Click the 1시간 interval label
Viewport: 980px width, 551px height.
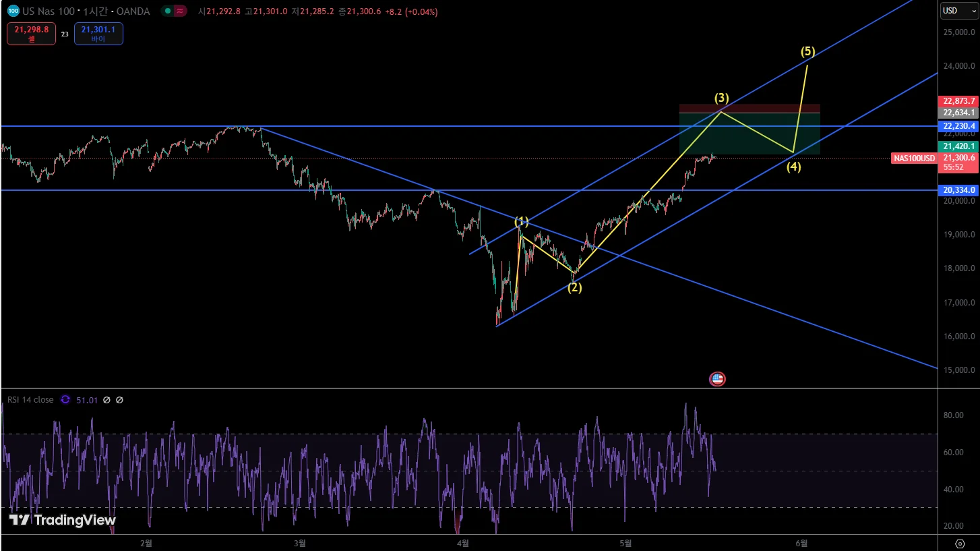pyautogui.click(x=96, y=11)
